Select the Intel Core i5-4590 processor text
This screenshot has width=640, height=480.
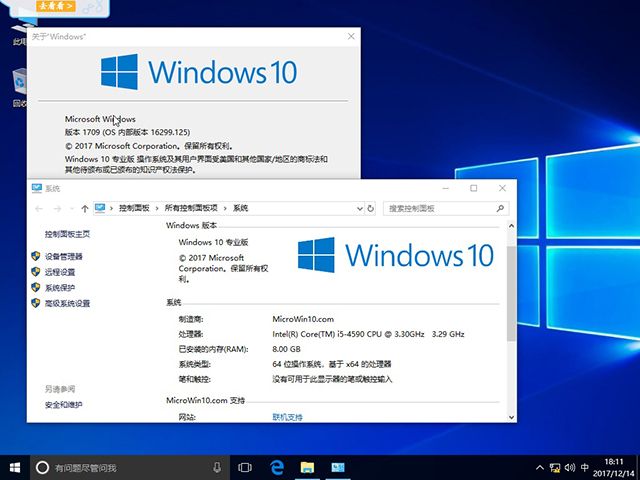pos(368,334)
